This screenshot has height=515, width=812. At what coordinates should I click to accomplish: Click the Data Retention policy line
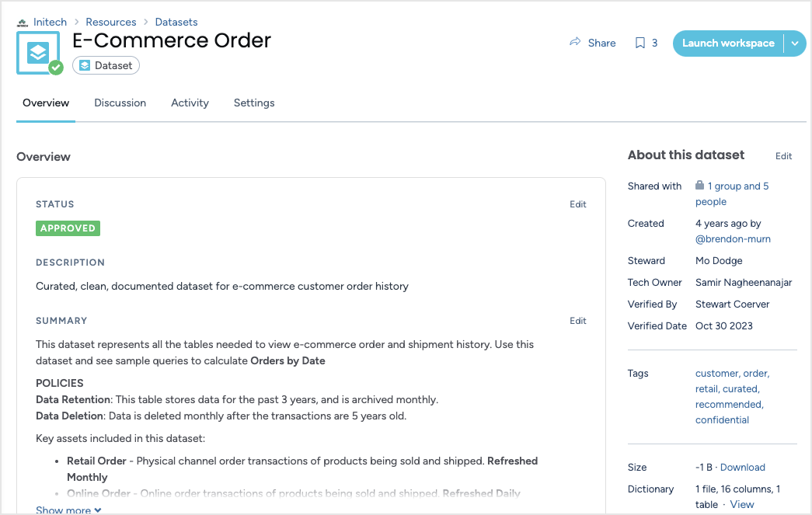[237, 399]
